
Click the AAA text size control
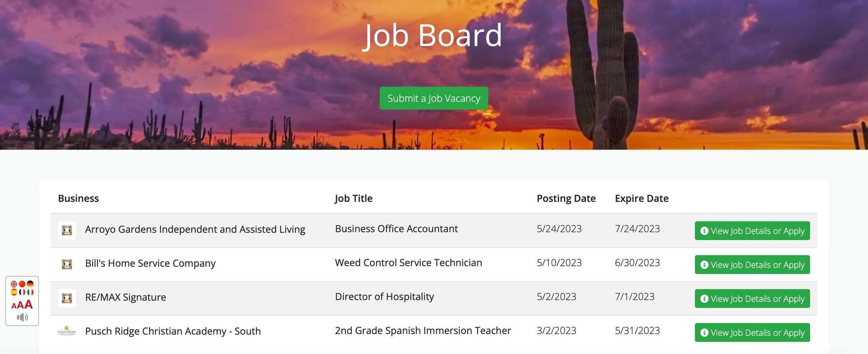[x=22, y=304]
